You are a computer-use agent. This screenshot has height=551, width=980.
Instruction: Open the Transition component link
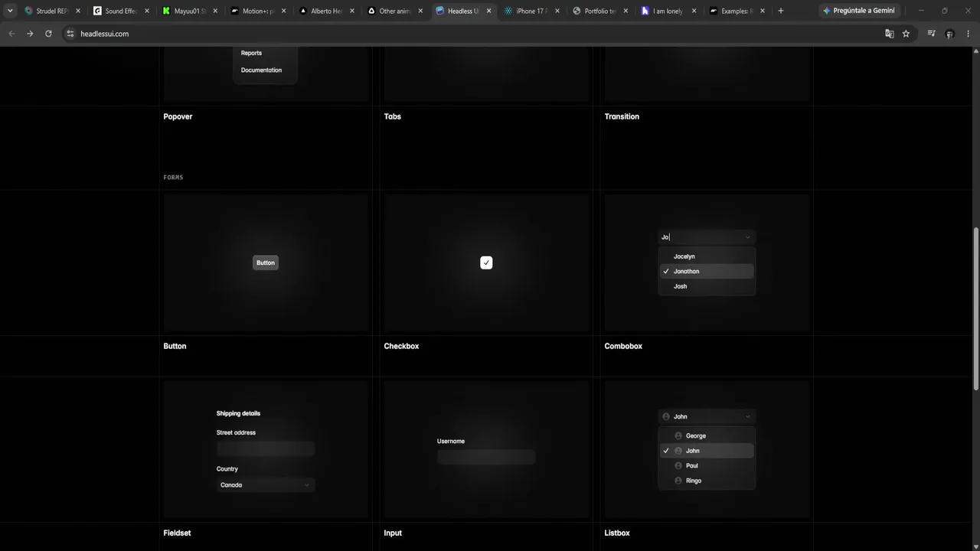point(622,116)
